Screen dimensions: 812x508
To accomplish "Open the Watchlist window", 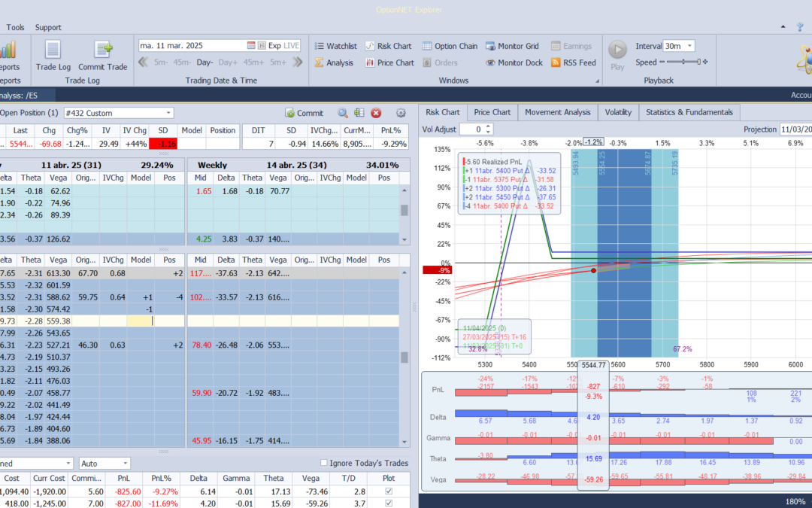I will point(335,46).
